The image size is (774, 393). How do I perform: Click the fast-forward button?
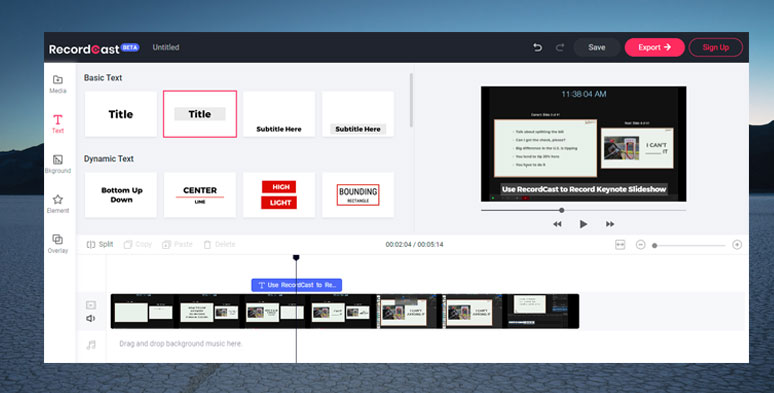pyautogui.click(x=610, y=224)
